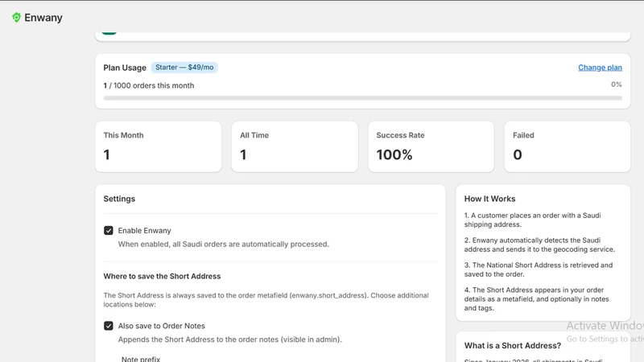This screenshot has height=362, width=644.
Task: Click the Enwany green logo icon
Action: click(x=16, y=18)
